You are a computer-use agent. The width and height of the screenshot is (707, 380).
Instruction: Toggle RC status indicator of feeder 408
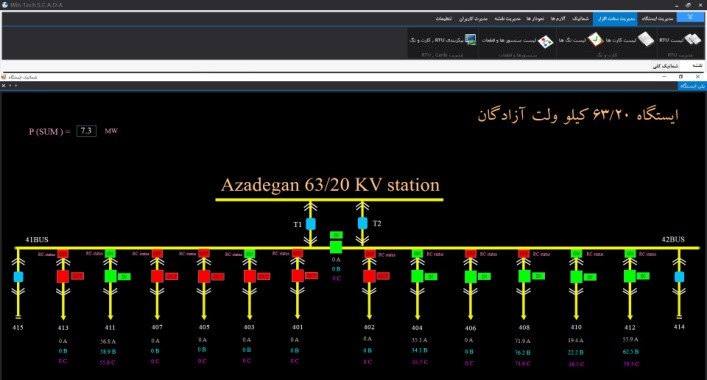[x=523, y=254]
